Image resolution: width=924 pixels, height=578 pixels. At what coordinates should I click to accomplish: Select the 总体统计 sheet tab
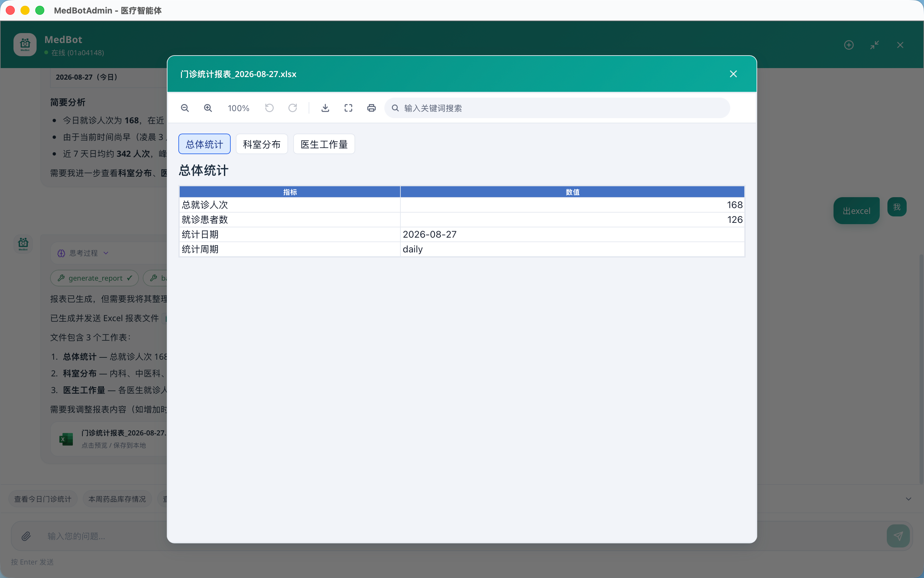tap(204, 144)
